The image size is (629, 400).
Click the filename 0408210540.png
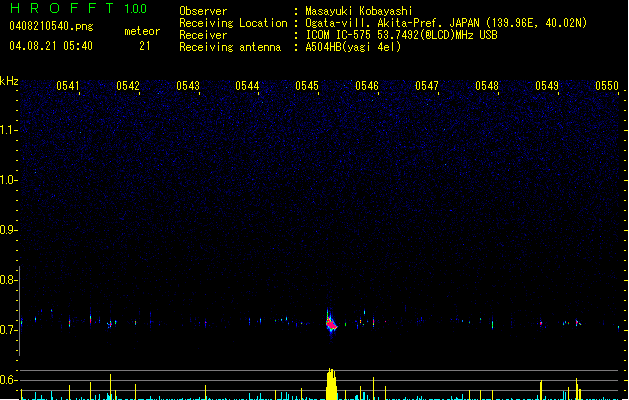pyautogui.click(x=51, y=26)
